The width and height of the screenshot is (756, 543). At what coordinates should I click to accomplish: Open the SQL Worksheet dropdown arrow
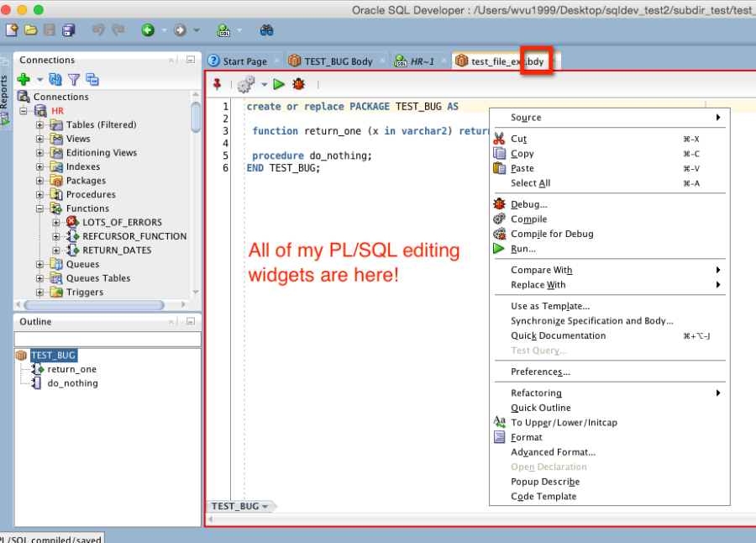[239, 30]
